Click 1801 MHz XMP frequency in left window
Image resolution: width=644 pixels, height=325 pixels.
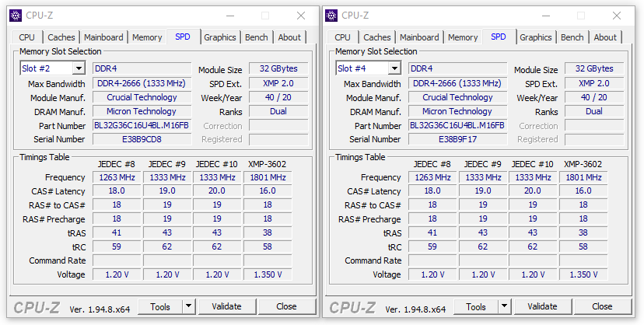(x=268, y=177)
